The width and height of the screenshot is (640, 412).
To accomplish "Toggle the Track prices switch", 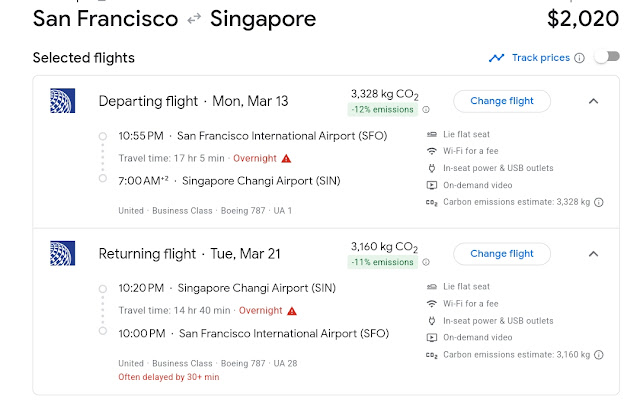I will click(606, 57).
